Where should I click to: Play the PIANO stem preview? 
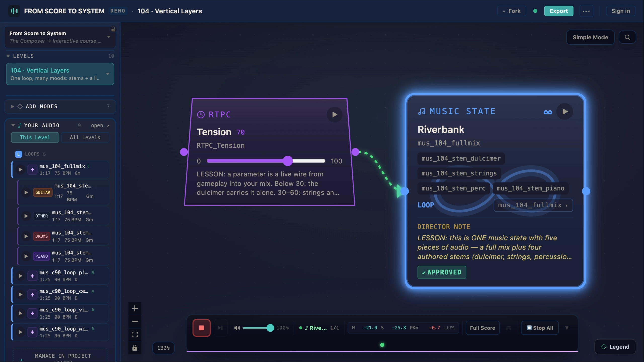(26, 256)
